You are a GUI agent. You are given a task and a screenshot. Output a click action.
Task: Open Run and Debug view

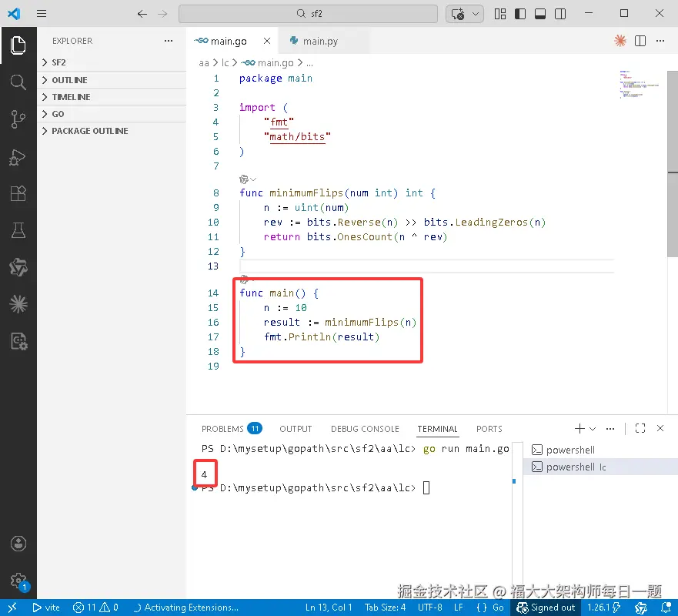[18, 157]
